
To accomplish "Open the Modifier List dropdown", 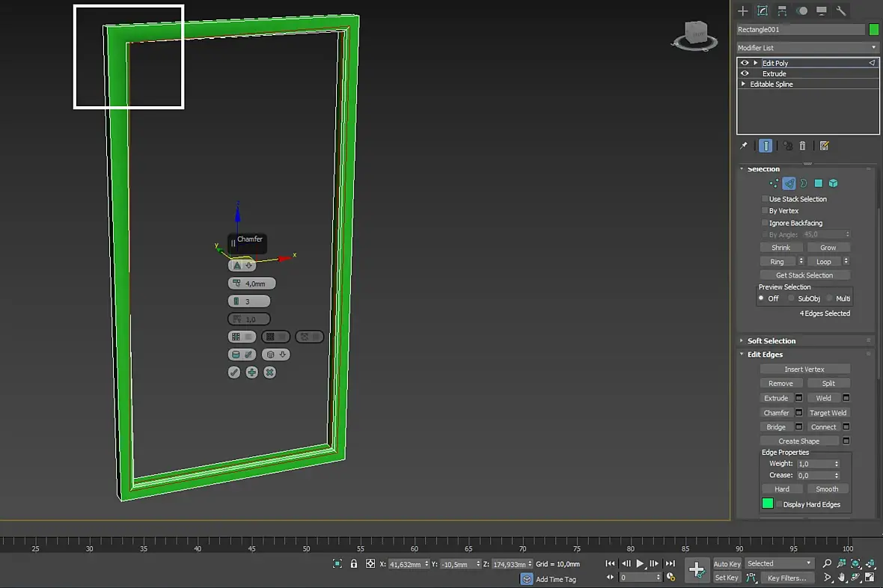I will tap(807, 48).
